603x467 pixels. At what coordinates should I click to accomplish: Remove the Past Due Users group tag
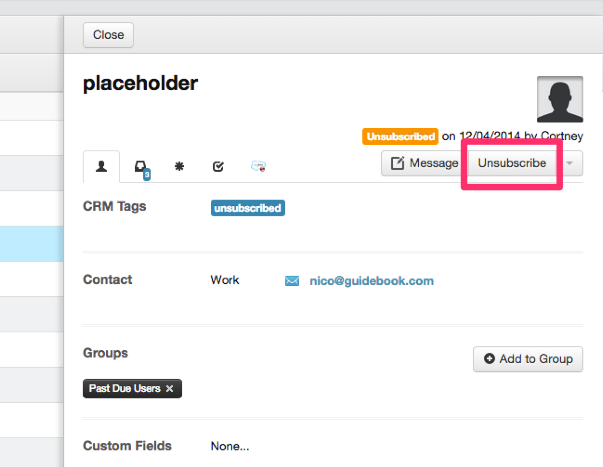(x=170, y=388)
